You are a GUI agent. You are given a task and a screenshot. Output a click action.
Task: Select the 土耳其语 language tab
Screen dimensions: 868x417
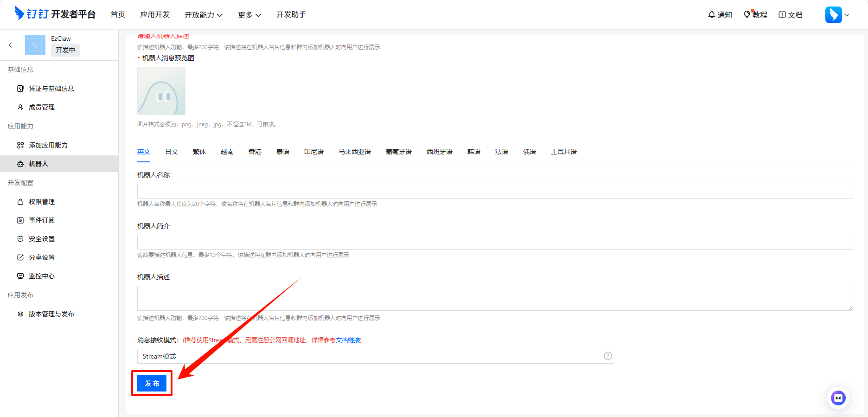click(x=563, y=152)
